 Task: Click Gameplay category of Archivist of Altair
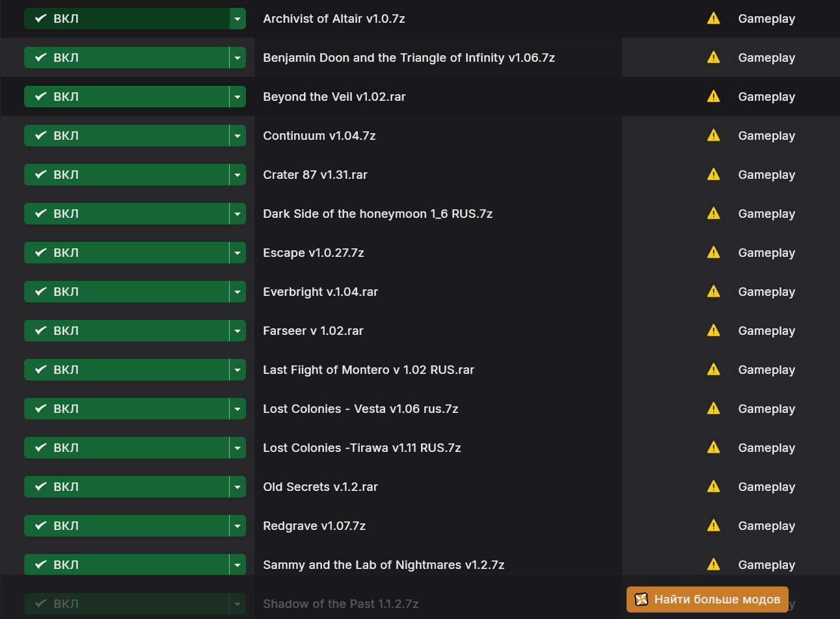click(x=766, y=19)
